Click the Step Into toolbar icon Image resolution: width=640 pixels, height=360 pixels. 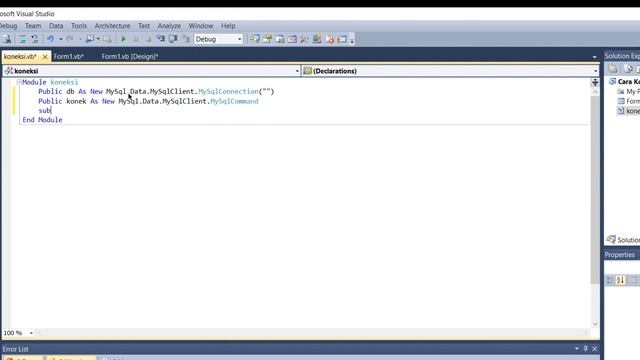click(161, 39)
